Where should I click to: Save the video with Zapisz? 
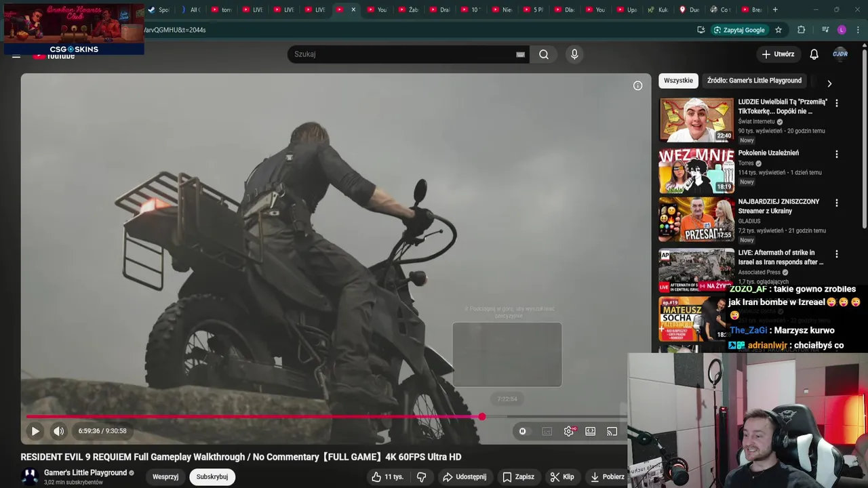[x=518, y=476]
